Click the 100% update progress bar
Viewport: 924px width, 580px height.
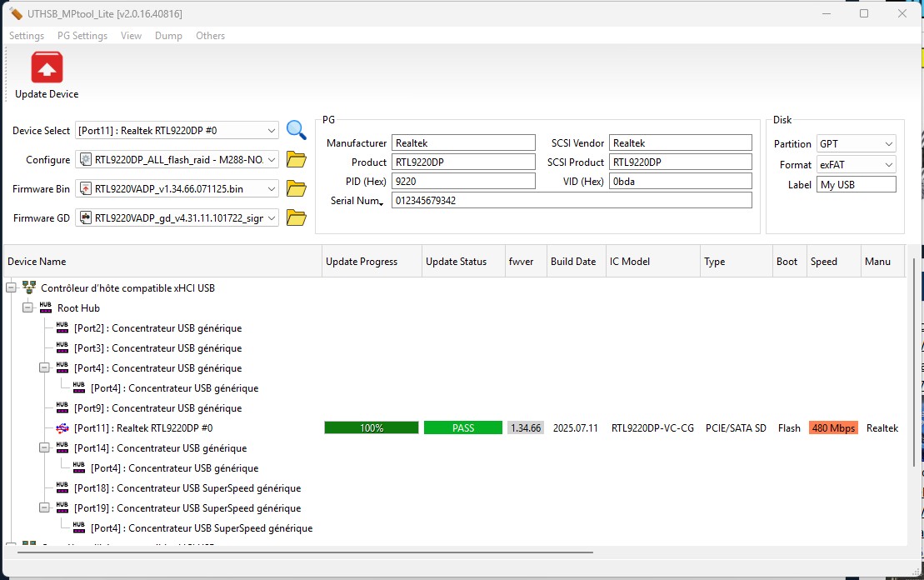[x=372, y=428]
